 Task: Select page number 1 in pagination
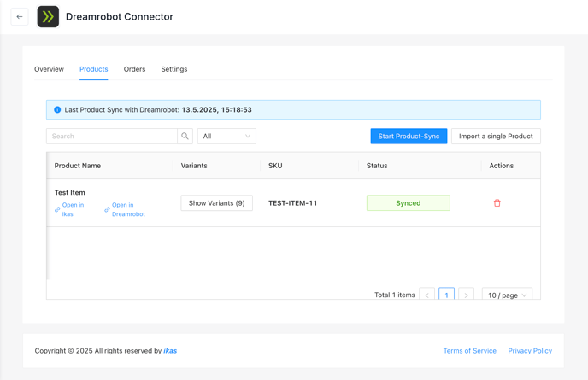tap(446, 295)
